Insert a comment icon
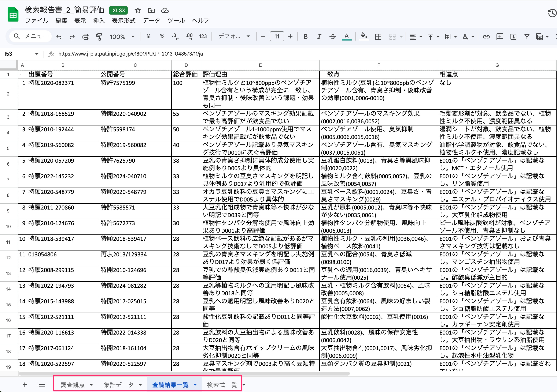 [499, 37]
